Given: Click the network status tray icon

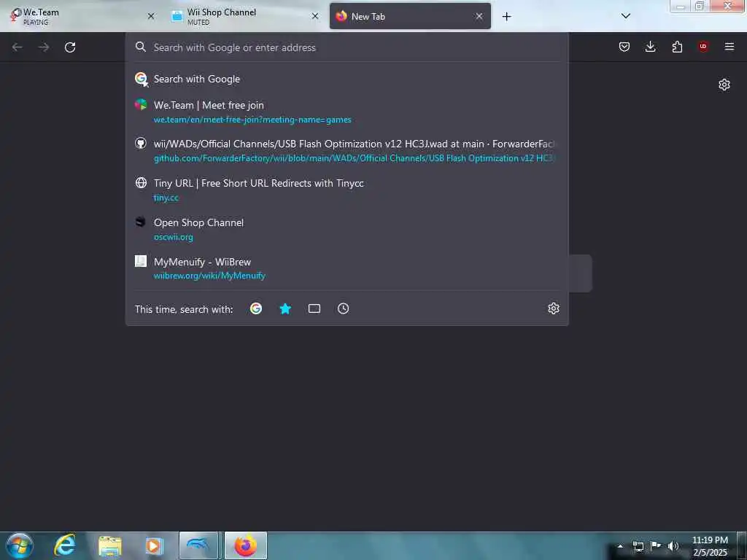Looking at the screenshot, I should coord(638,546).
